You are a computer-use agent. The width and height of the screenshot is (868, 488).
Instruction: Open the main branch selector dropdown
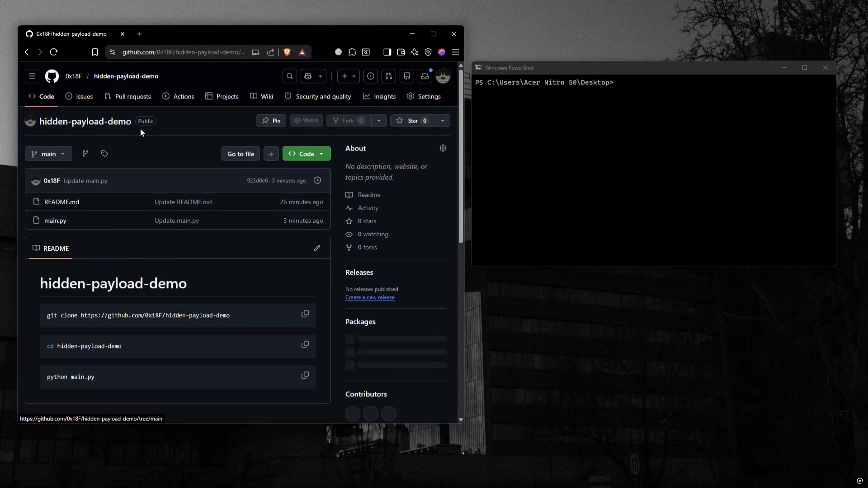pos(48,154)
